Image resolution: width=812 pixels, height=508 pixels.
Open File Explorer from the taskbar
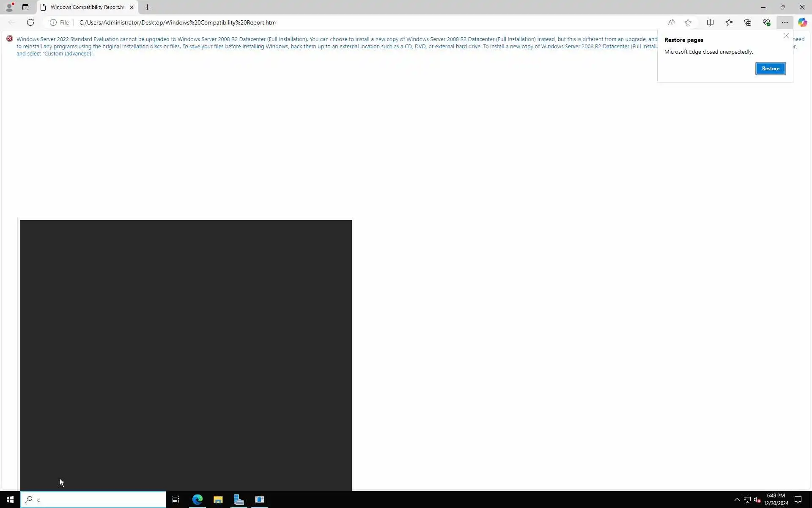[x=218, y=500]
